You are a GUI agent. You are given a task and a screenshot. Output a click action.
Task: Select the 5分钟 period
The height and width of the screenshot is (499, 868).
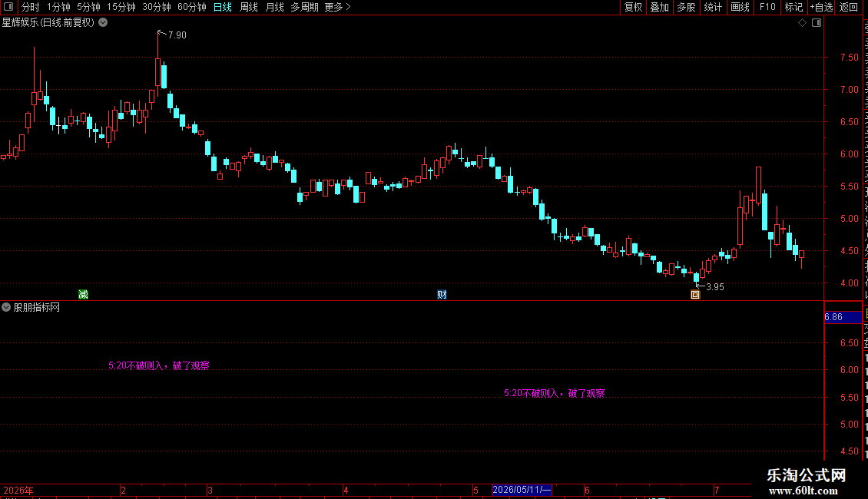(88, 7)
